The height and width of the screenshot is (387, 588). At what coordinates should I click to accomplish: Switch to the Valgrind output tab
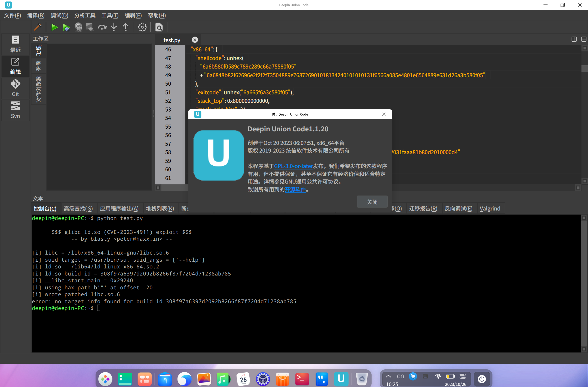click(490, 208)
